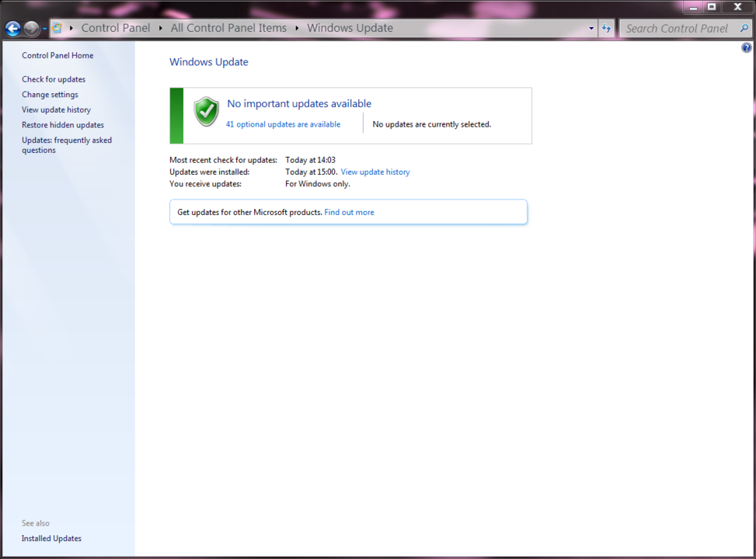Screen dimensions: 756x559
Task: Open Help via the blue question mark
Action: click(747, 47)
